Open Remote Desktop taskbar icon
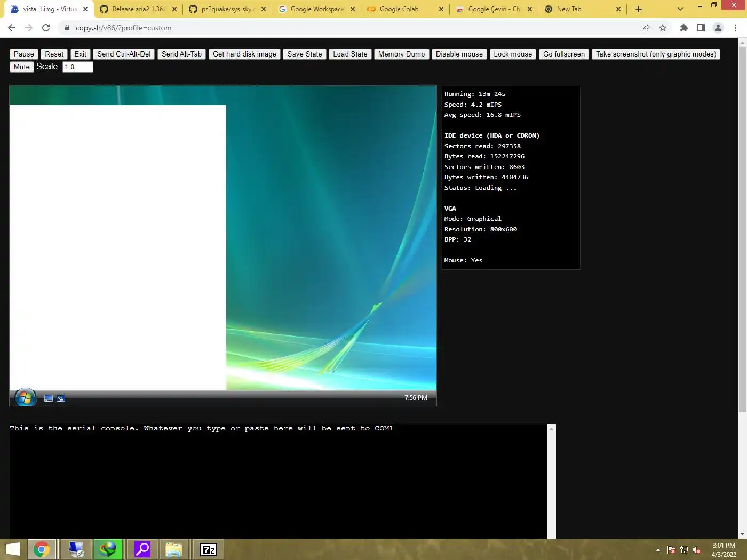 (76, 549)
